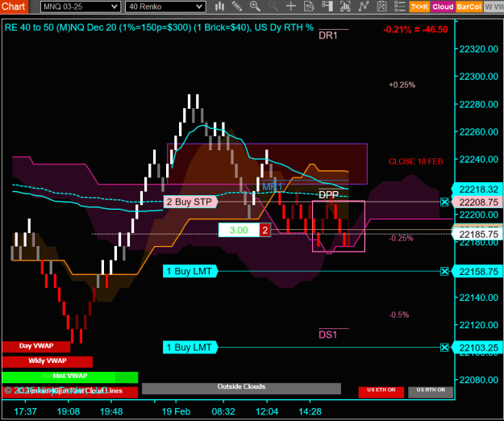Click the 22208.75 pink price marker
Image resolution: width=504 pixels, height=421 pixels.
478,202
